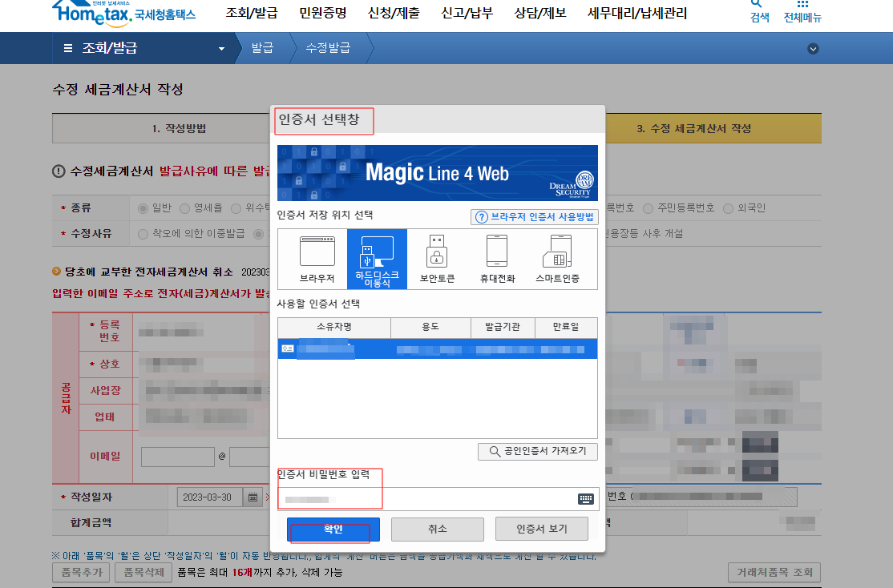Sort by 발급기관 column header
Screen dimensions: 893x588
[503, 328]
